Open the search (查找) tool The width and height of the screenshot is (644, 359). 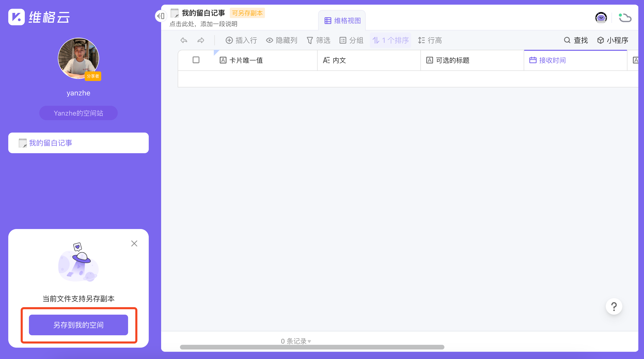576,40
